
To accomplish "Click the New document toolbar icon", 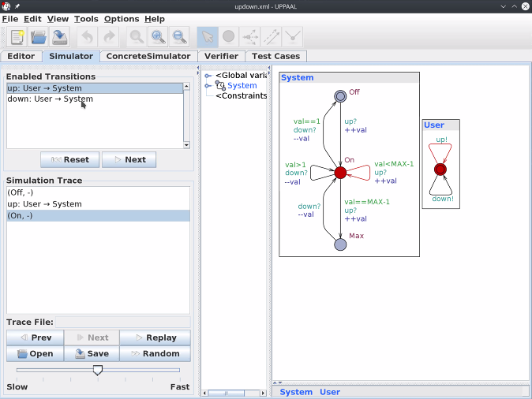I will point(17,36).
